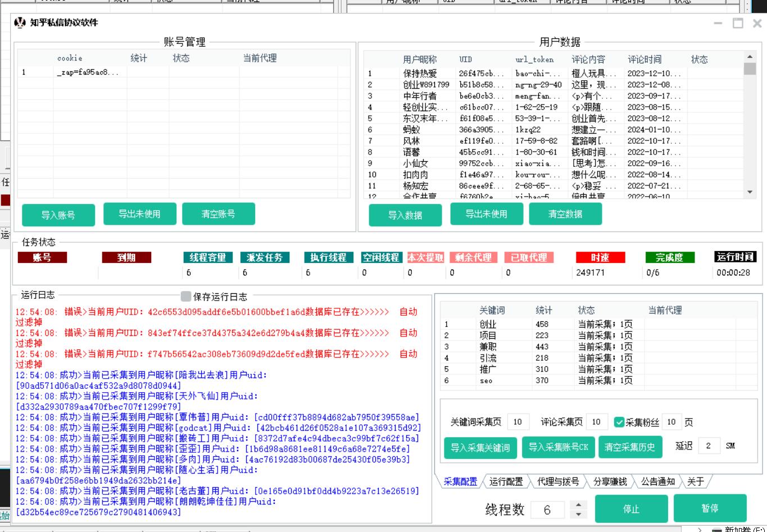The height and width of the screenshot is (532, 767).
Task: Increase 线程数 with the up arrow
Action: (578, 504)
